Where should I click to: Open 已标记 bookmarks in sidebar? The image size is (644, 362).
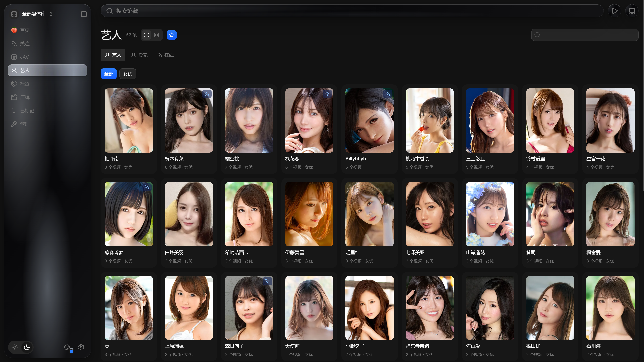point(47,111)
